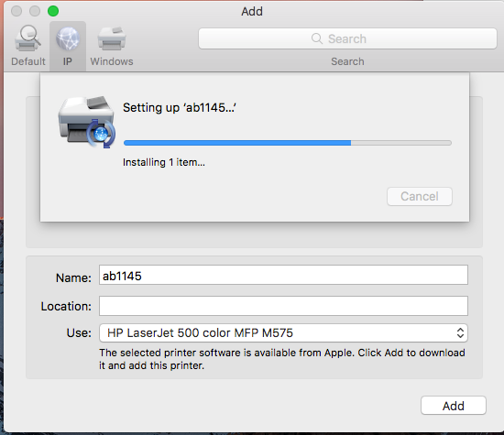
Task: Click the printer setup icon in the dialog
Action: tap(86, 122)
